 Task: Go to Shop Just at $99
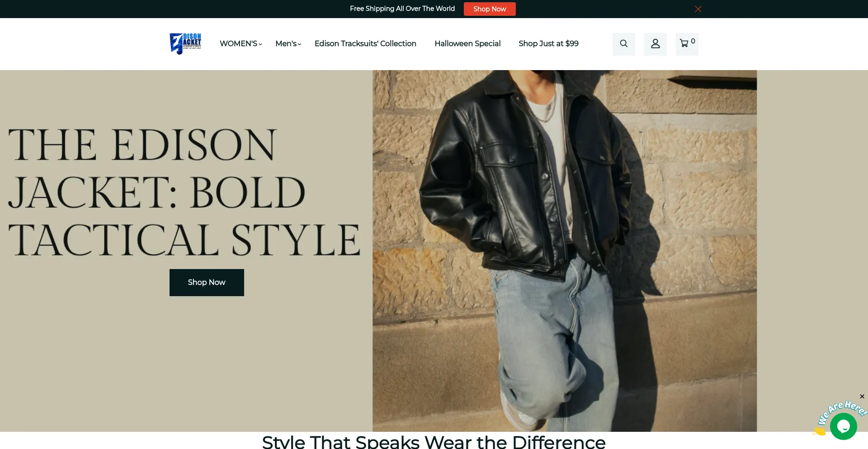[548, 44]
